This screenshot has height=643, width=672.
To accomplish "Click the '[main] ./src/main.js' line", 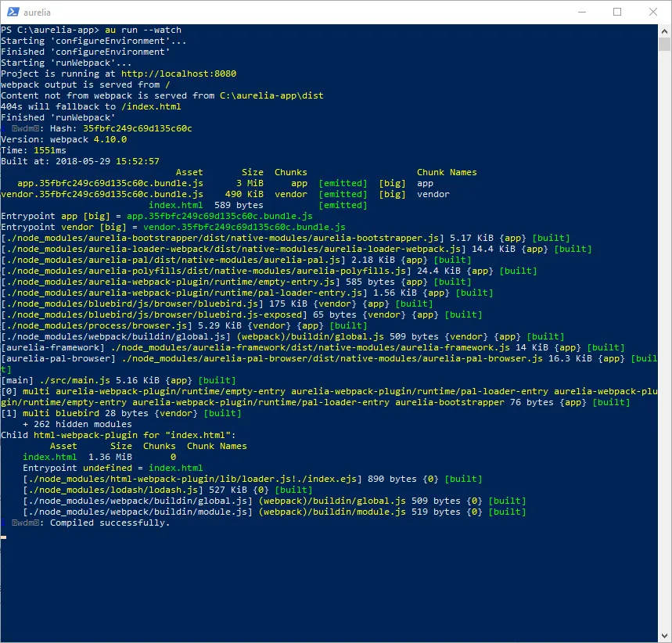I will [x=118, y=381].
